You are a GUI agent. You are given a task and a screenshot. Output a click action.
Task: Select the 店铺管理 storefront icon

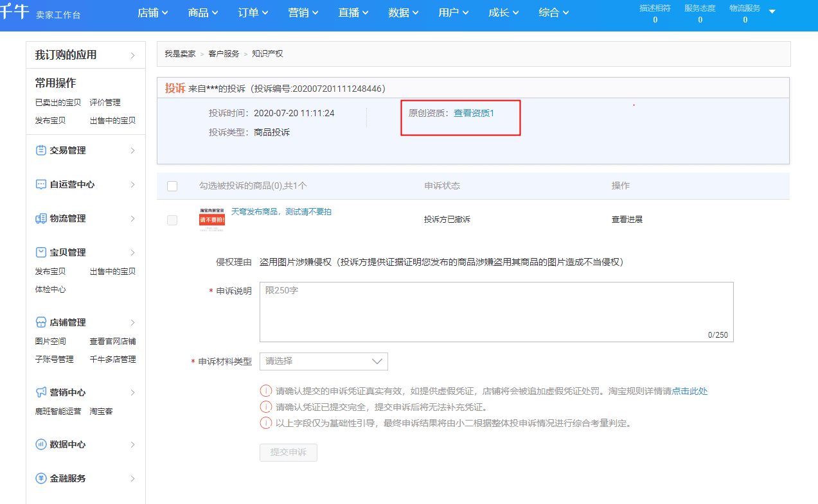click(40, 322)
